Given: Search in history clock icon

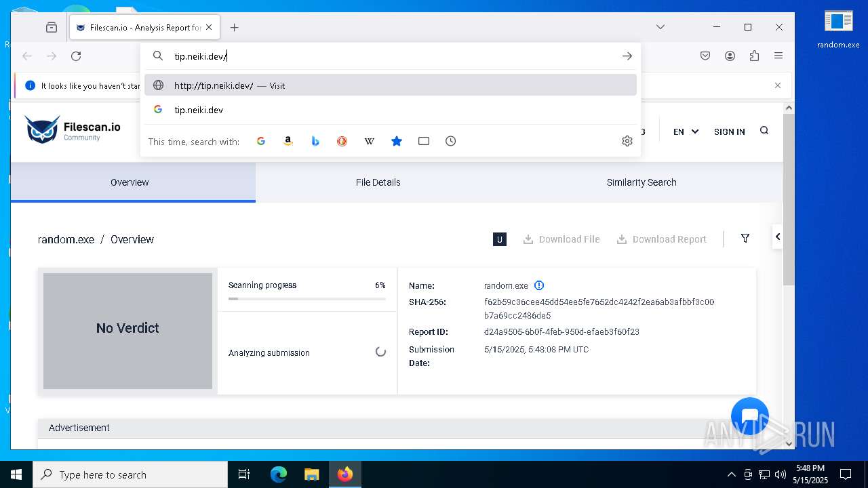Looking at the screenshot, I should click(451, 141).
